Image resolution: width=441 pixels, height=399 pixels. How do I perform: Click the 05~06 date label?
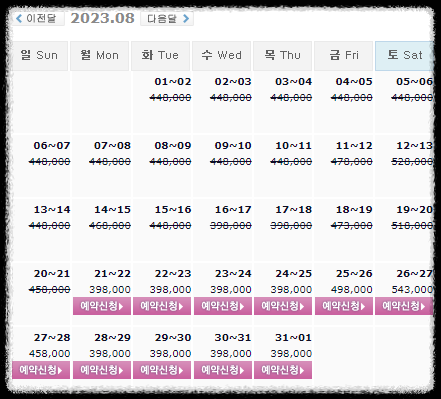click(x=414, y=82)
